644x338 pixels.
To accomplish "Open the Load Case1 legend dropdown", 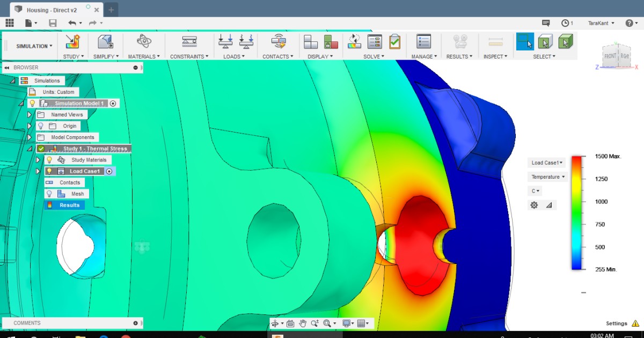I will tap(547, 163).
